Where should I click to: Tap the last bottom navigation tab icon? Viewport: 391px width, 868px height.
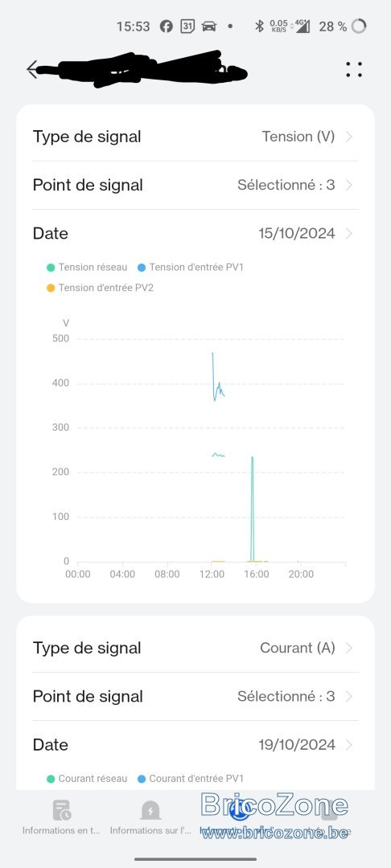pos(328,810)
